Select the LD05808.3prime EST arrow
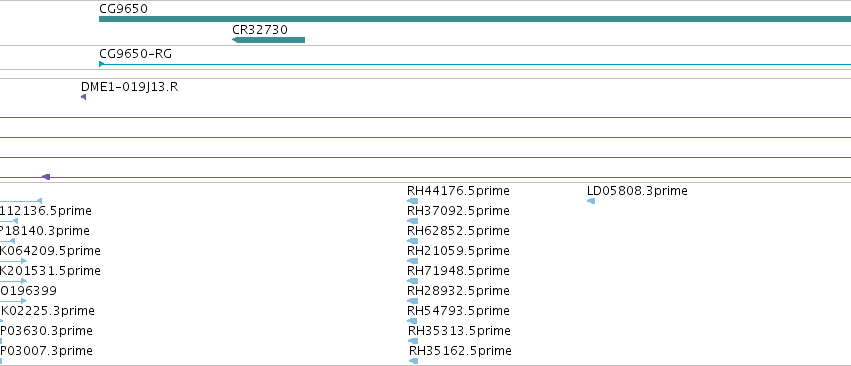 (591, 201)
